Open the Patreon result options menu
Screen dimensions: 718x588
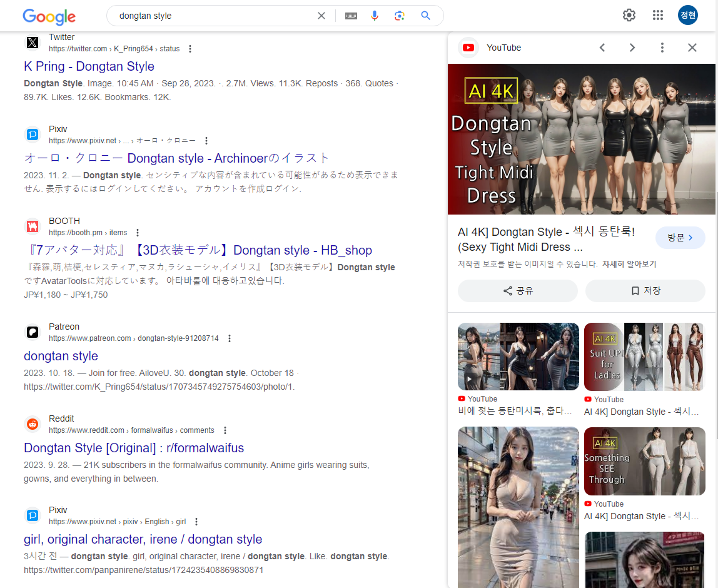tap(230, 338)
